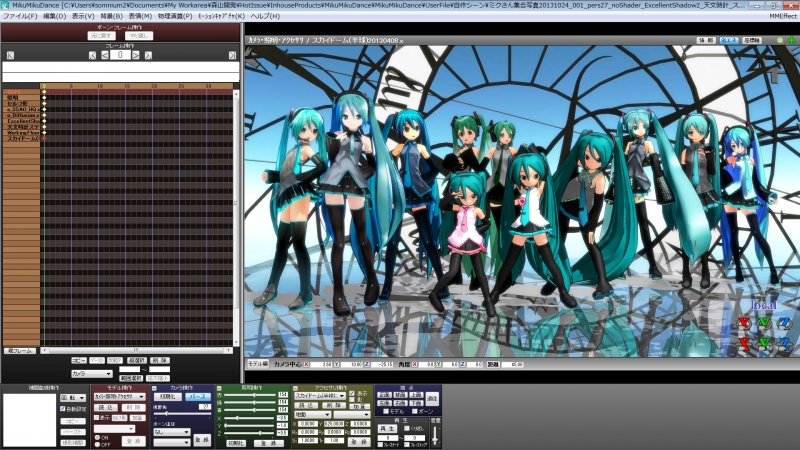
Task: Go to next keyframe arrow
Action: [x=148, y=55]
